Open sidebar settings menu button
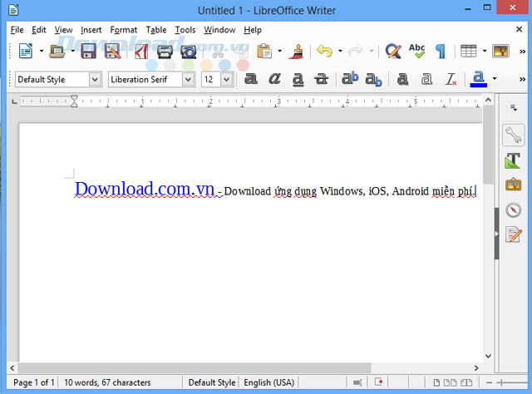 514,107
